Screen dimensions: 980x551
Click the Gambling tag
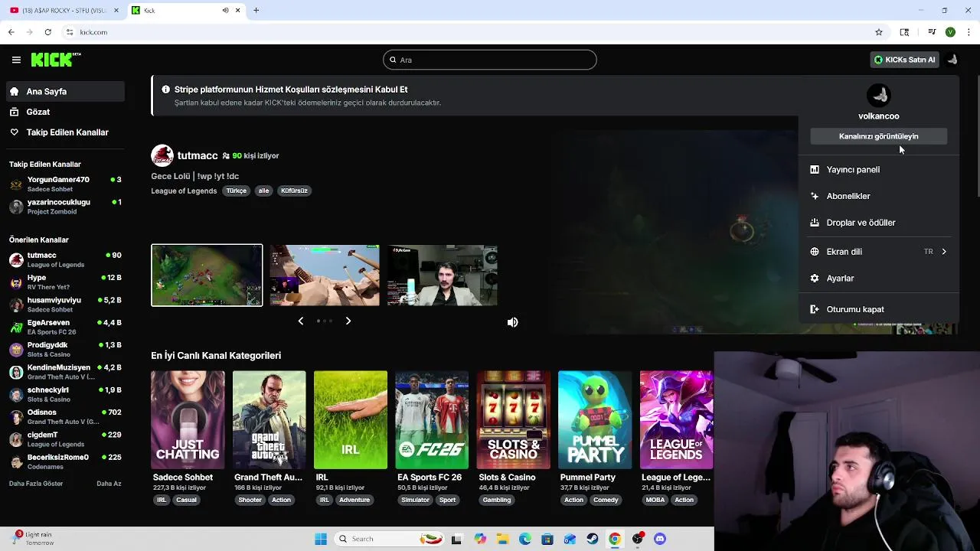497,500
